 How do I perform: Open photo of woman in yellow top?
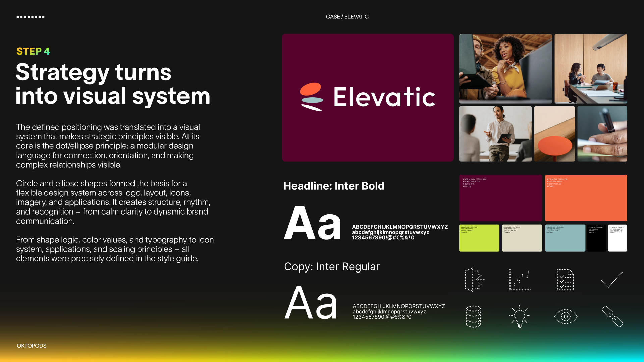point(505,68)
